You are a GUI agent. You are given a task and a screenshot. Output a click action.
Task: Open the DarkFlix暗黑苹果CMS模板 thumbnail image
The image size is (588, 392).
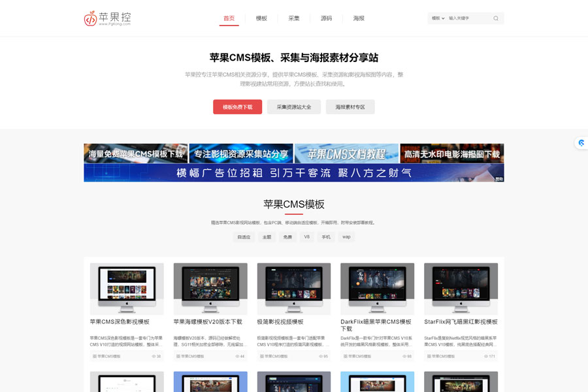click(x=377, y=289)
